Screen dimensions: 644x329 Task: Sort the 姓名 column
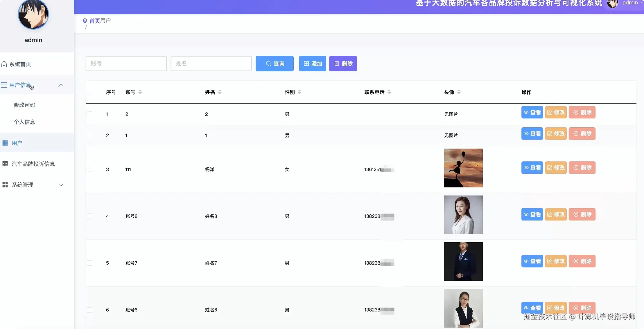(220, 92)
